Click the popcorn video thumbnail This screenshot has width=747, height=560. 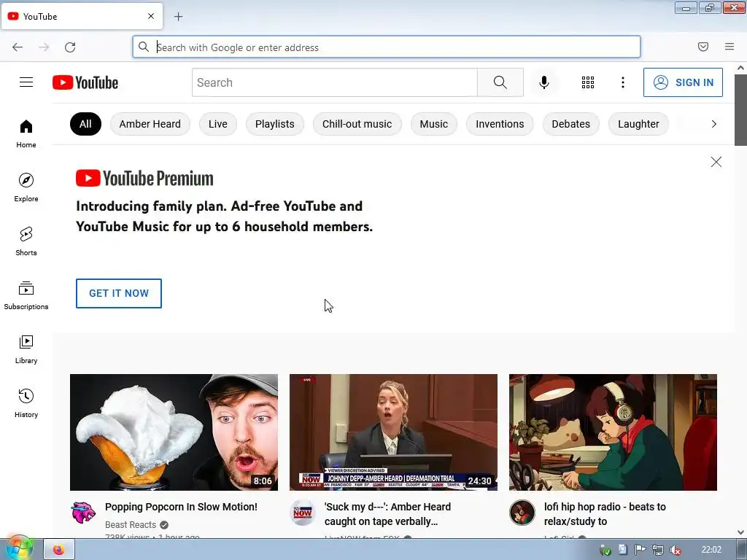click(174, 432)
